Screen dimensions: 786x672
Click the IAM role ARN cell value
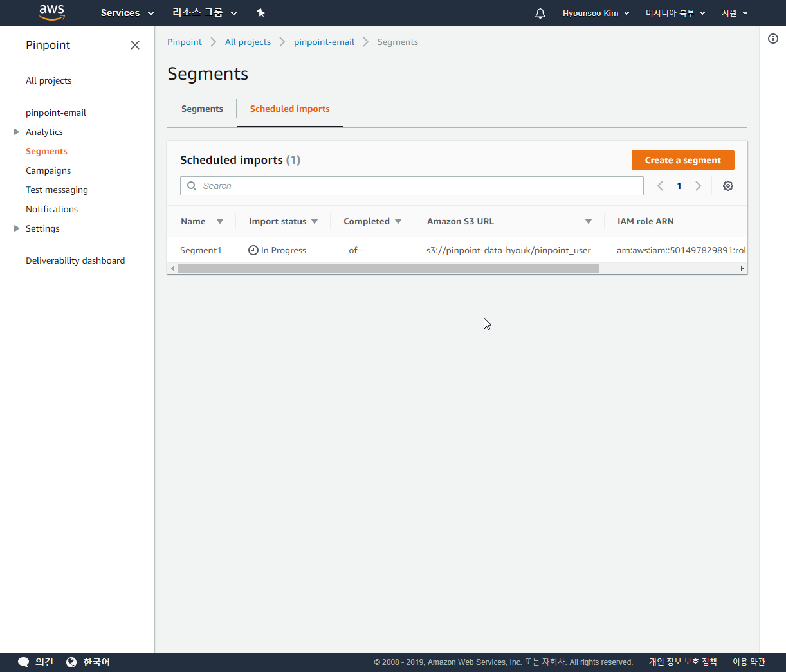pos(682,250)
